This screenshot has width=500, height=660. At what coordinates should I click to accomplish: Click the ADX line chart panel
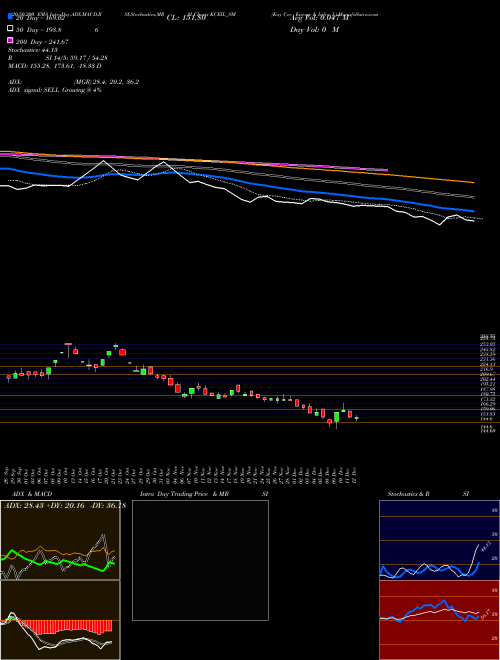tap(60, 540)
